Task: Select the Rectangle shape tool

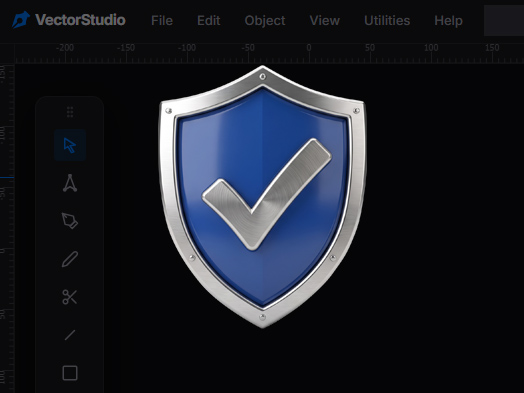Action: coord(70,373)
